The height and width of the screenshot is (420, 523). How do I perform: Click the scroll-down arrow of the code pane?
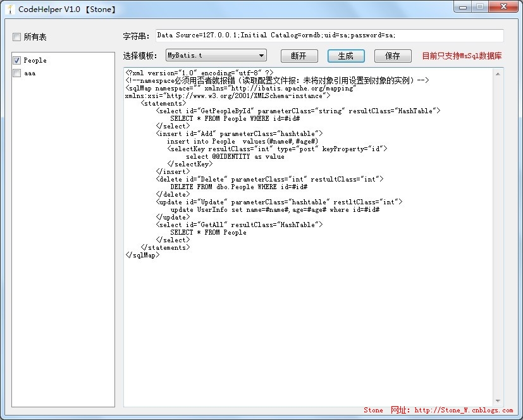498,401
